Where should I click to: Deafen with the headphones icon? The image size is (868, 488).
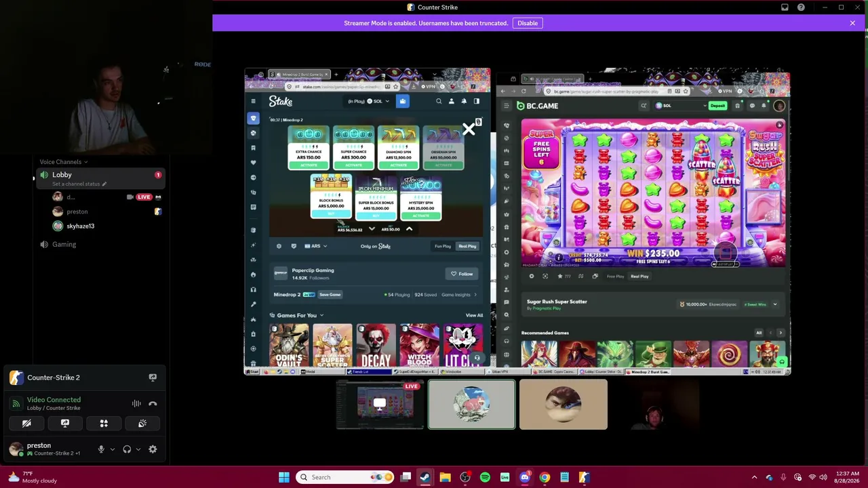pos(127,449)
